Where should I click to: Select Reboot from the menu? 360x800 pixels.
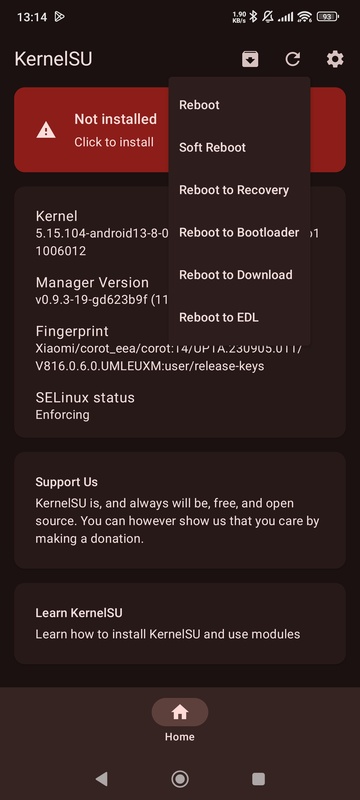tap(239, 105)
